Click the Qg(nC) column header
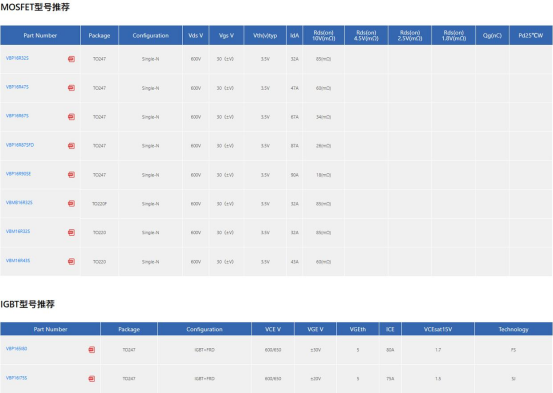Screen dimensions: 553x393 492,35
